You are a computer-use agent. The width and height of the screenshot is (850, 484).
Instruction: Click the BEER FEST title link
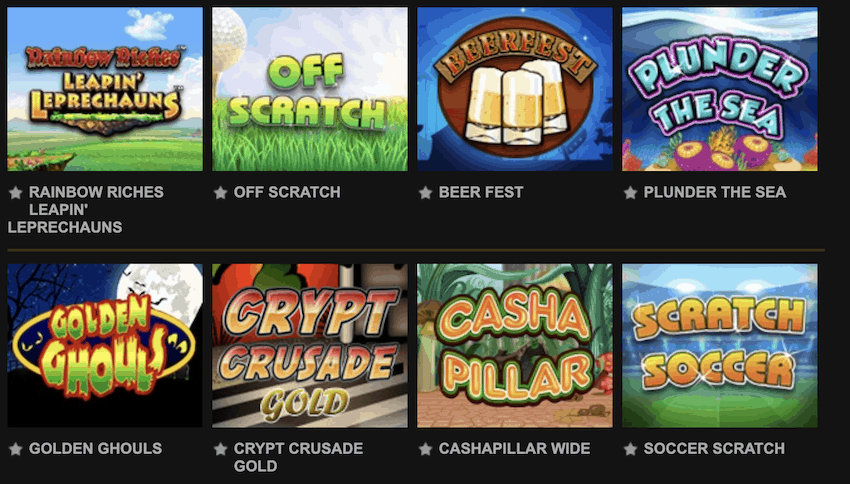(x=481, y=192)
